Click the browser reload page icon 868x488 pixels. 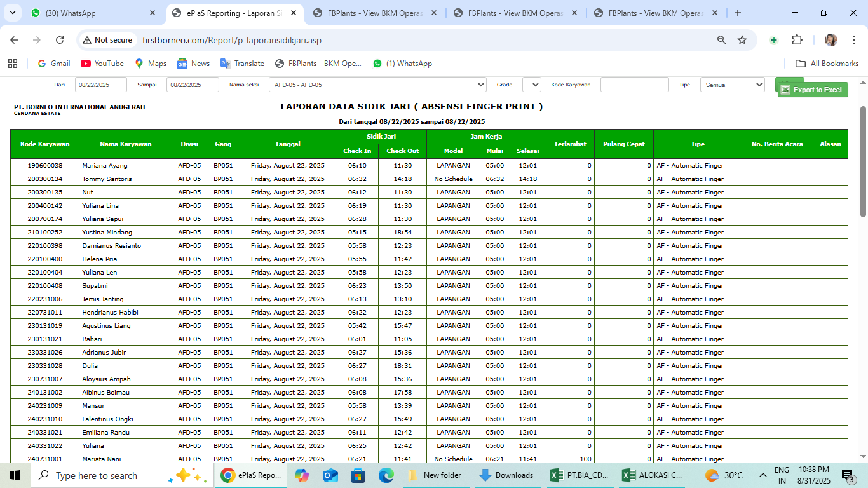click(x=60, y=40)
